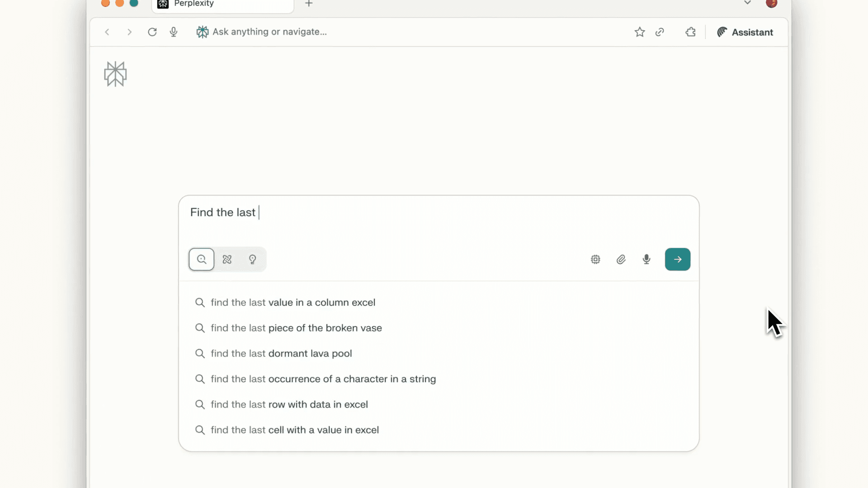Switch to the Labs lightbulb mode

coord(253,259)
